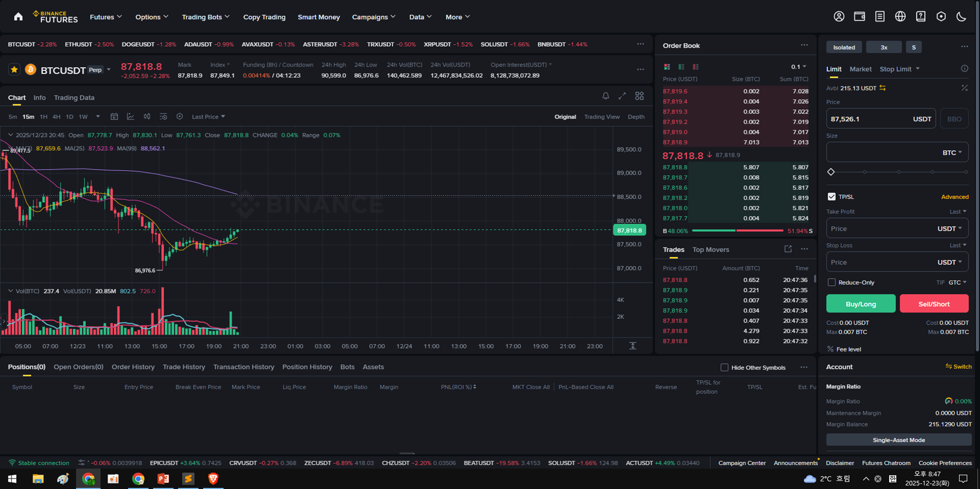Switch to Depth chart view
This screenshot has width=980, height=489.
[x=636, y=117]
